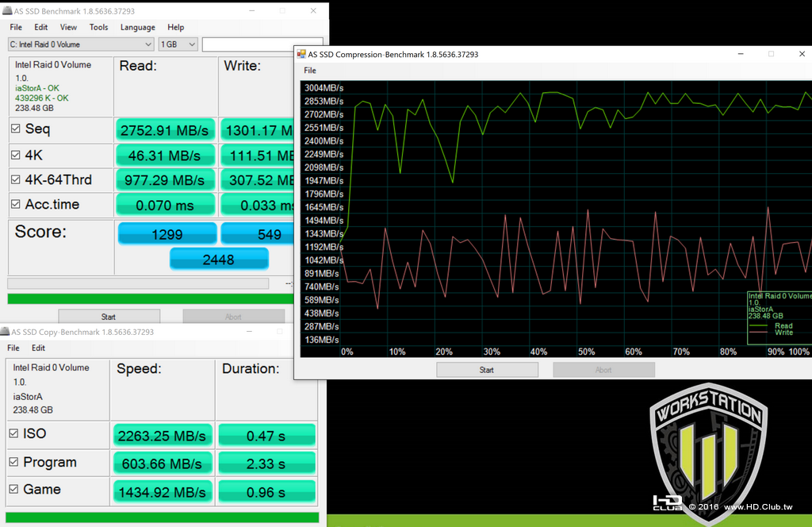The image size is (812, 527).
Task: Click the ISO speed 2263.25 MB/s
Action: pyautogui.click(x=162, y=436)
